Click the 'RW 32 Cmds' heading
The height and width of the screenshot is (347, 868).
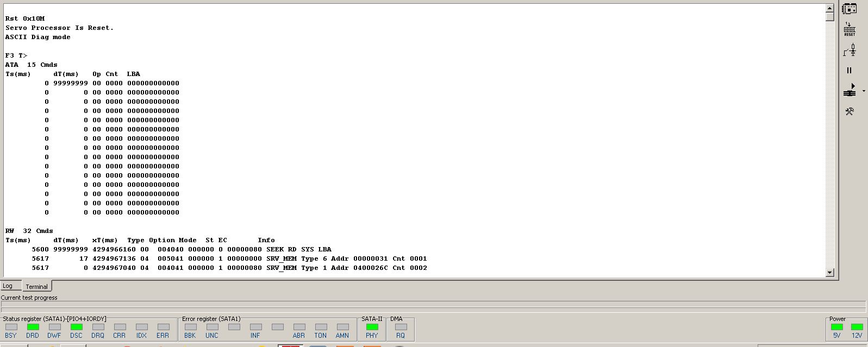29,231
